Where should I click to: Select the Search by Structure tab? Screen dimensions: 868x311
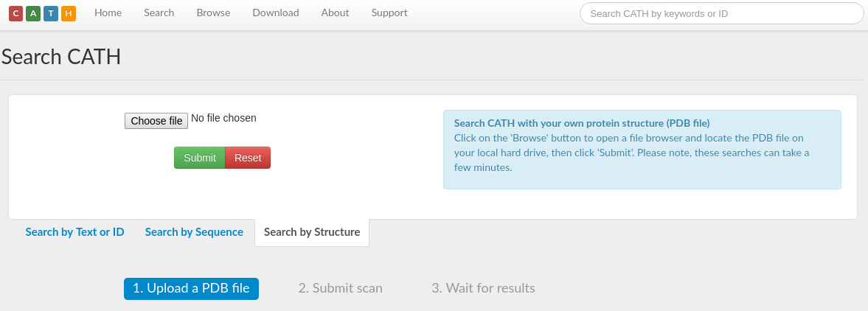click(x=312, y=232)
